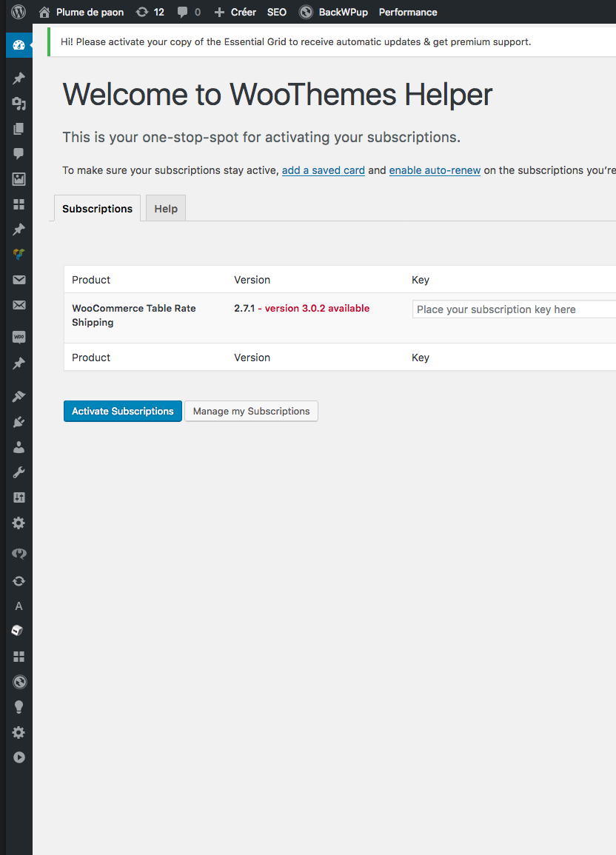The height and width of the screenshot is (855, 616).
Task: Open Media via camera and music note icon
Action: point(19,103)
